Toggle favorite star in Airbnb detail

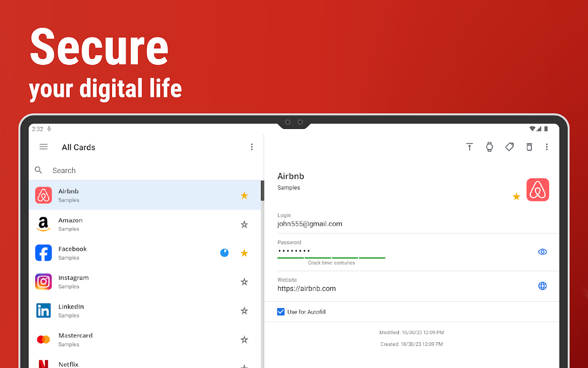pyautogui.click(x=516, y=196)
